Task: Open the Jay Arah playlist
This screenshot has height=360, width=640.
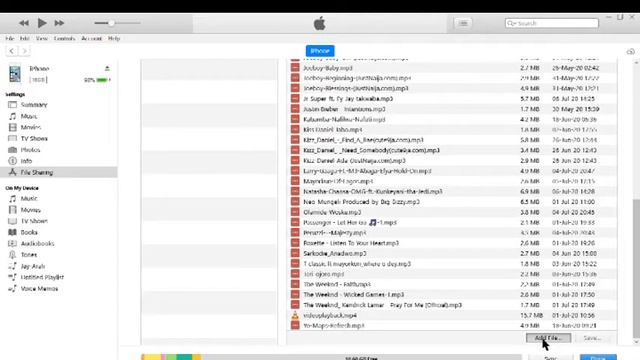Action: coord(33,266)
